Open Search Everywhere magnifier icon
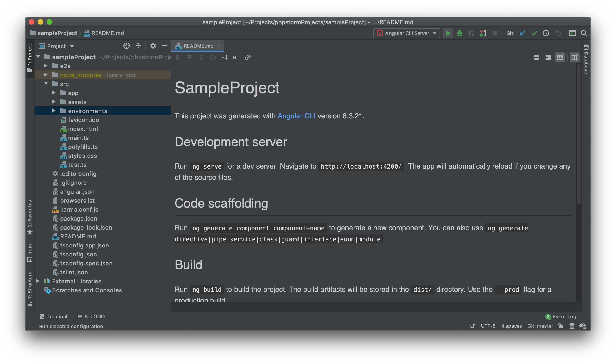Viewport: 616px width, 364px height. coord(584,33)
